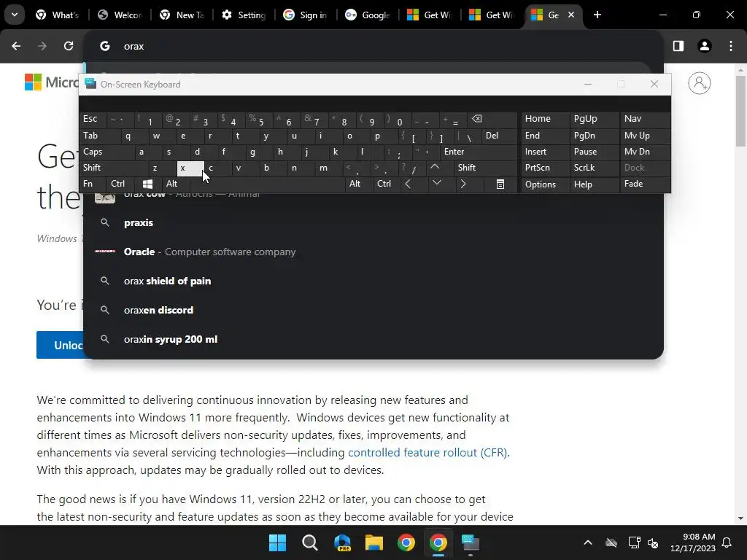The height and width of the screenshot is (560, 747).
Task: Click the PgUp key on keyboard
Action: [594, 119]
